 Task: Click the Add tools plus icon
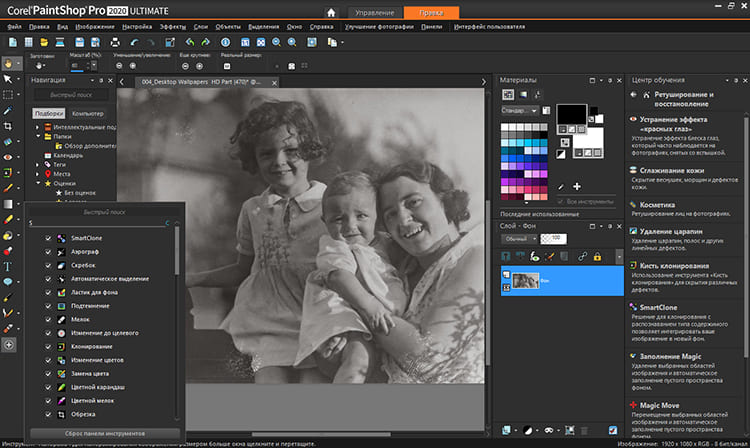[9, 345]
